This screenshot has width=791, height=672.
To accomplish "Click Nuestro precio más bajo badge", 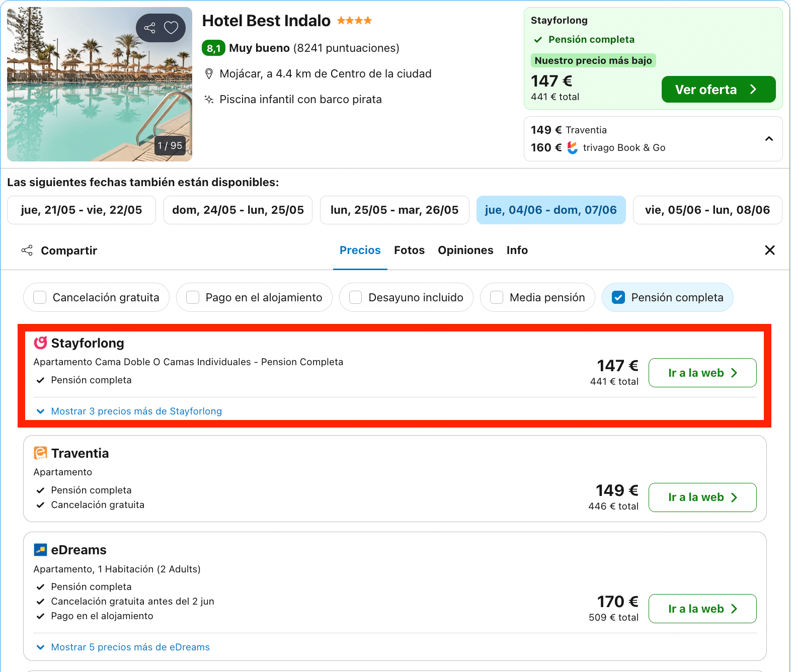I will [593, 60].
